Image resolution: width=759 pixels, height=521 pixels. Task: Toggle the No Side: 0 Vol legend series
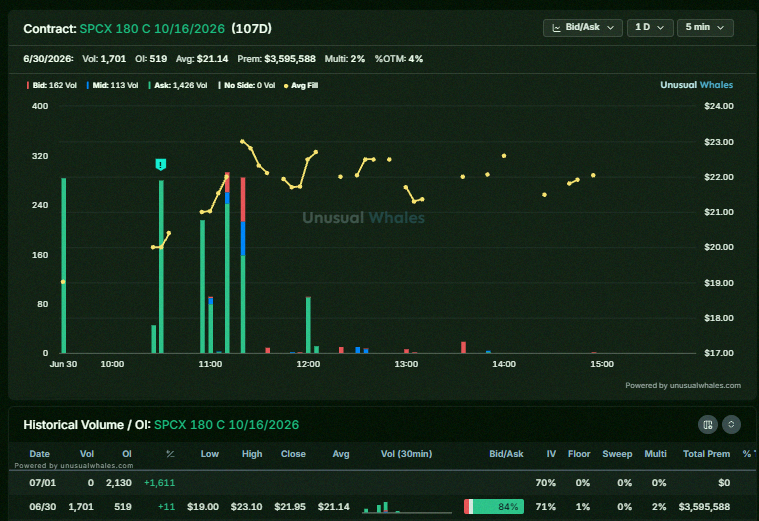tap(247, 85)
